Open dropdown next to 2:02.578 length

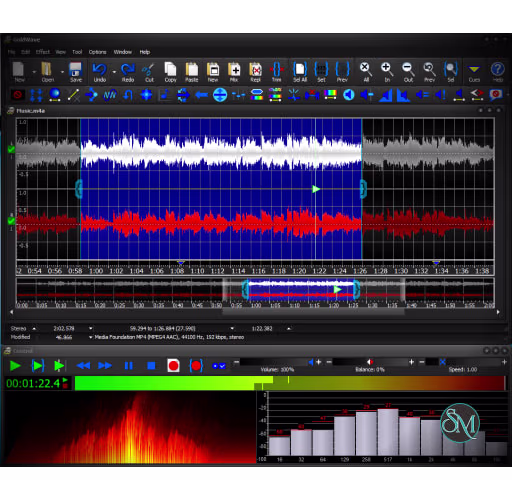[91, 329]
